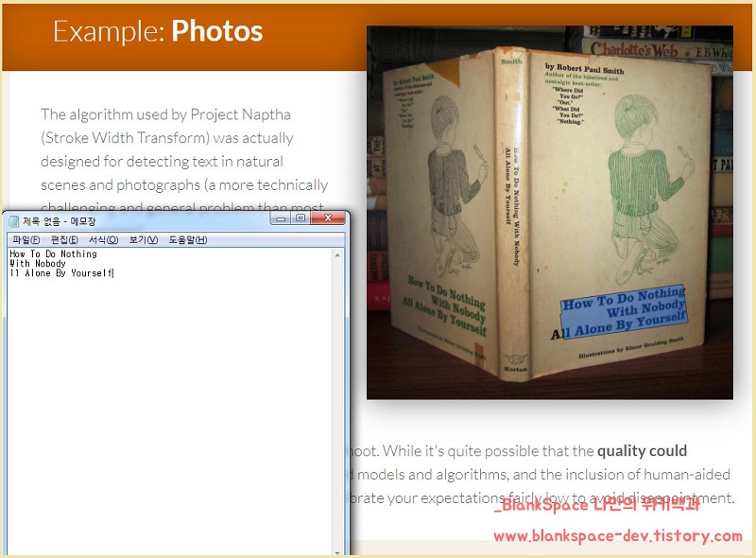Open the 보기(V) menu in Notepad
756x558 pixels.
[x=144, y=240]
